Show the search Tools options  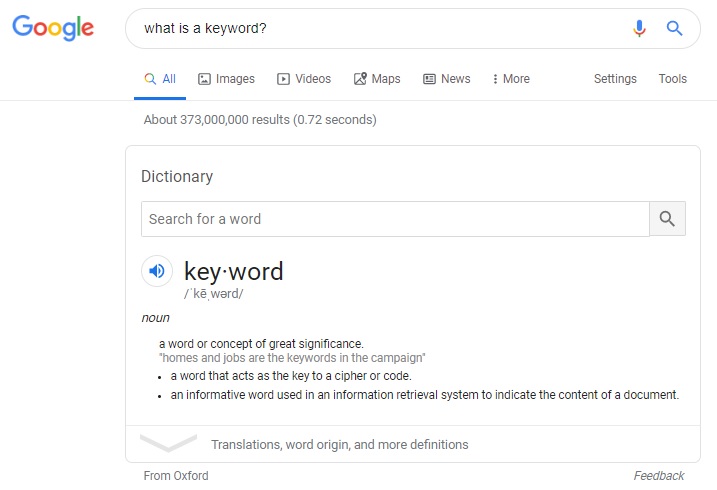click(x=672, y=79)
